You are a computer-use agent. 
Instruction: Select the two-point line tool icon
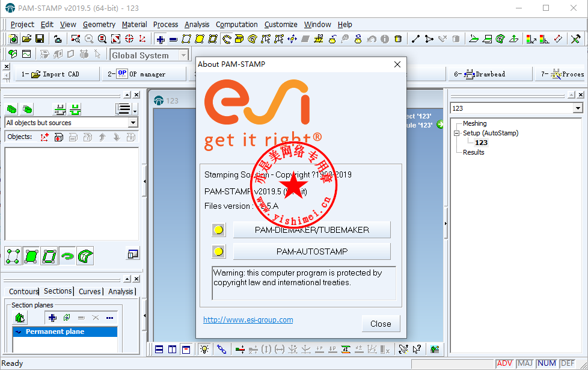[415, 39]
